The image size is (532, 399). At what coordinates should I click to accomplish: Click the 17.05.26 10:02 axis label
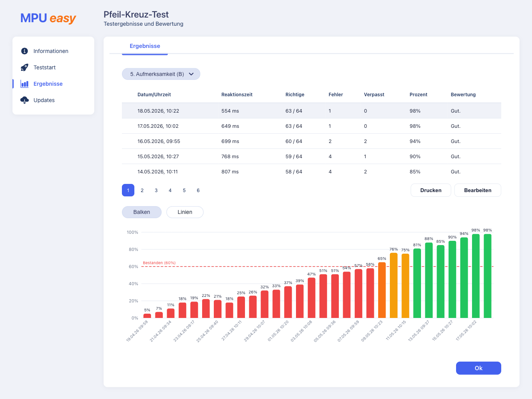pos(466,330)
